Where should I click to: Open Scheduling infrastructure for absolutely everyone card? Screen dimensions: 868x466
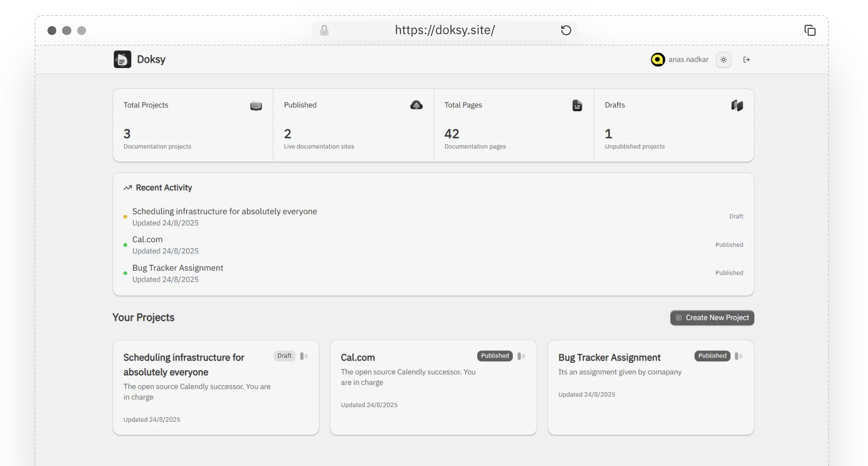tap(216, 388)
